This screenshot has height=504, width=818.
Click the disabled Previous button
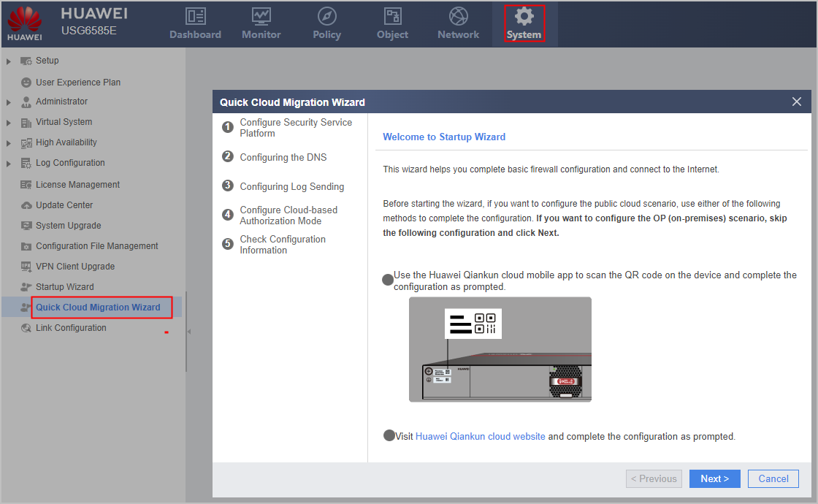point(654,479)
